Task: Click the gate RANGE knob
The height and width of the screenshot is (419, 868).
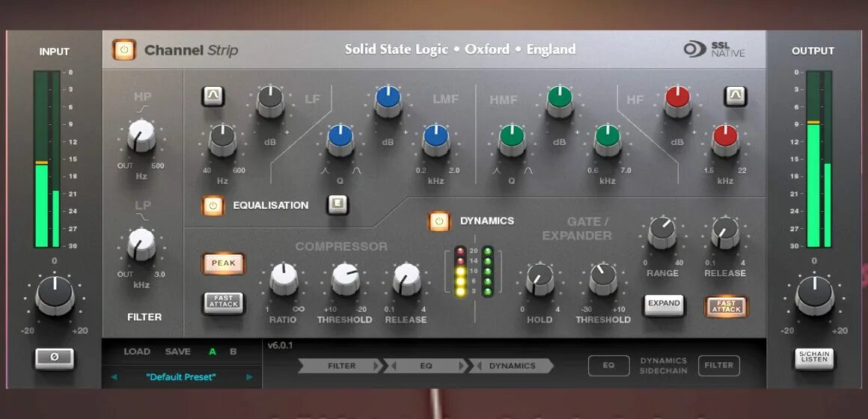Action: [662, 233]
